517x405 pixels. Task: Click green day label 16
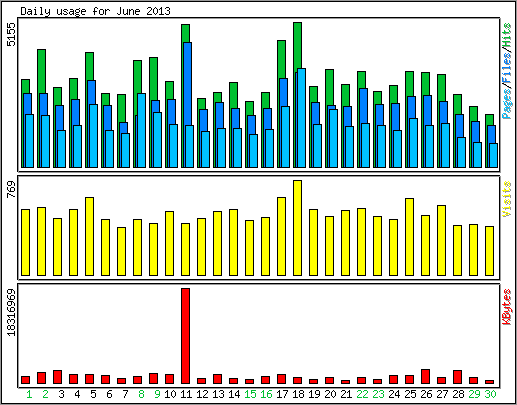tap(266, 395)
